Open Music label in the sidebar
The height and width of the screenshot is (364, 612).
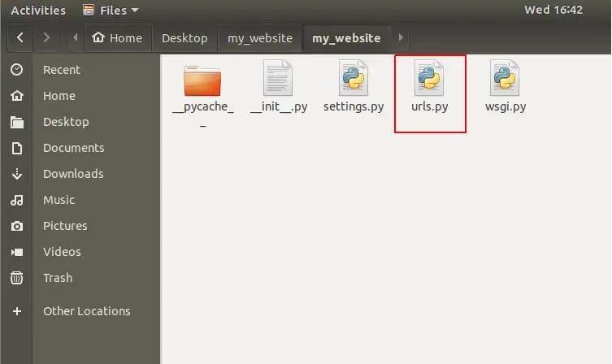(x=59, y=200)
